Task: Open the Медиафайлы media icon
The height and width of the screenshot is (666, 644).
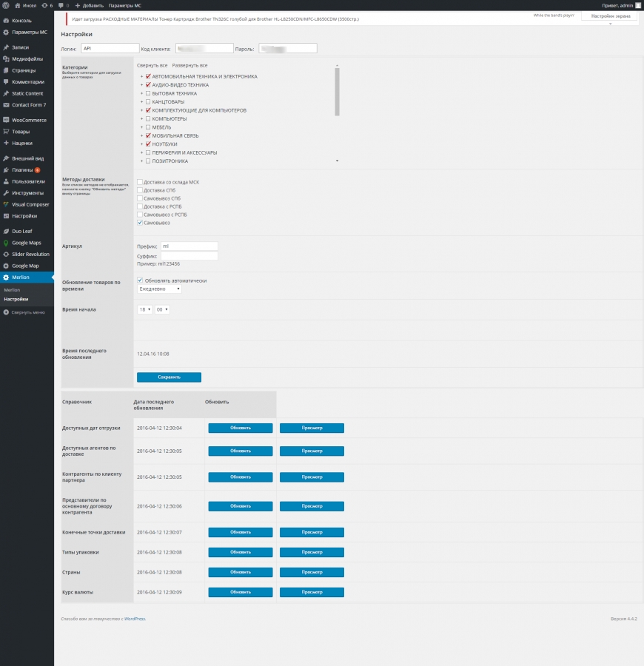Action: click(x=6, y=58)
